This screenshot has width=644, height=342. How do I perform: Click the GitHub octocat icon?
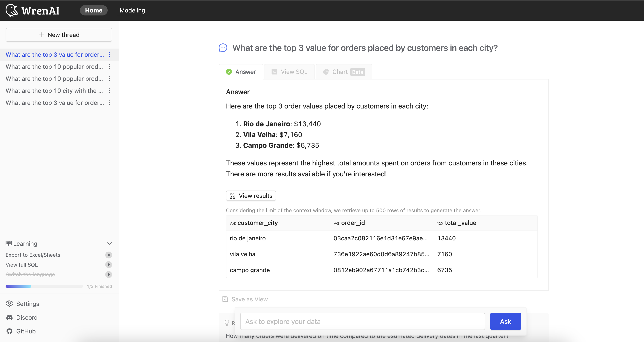[9, 331]
